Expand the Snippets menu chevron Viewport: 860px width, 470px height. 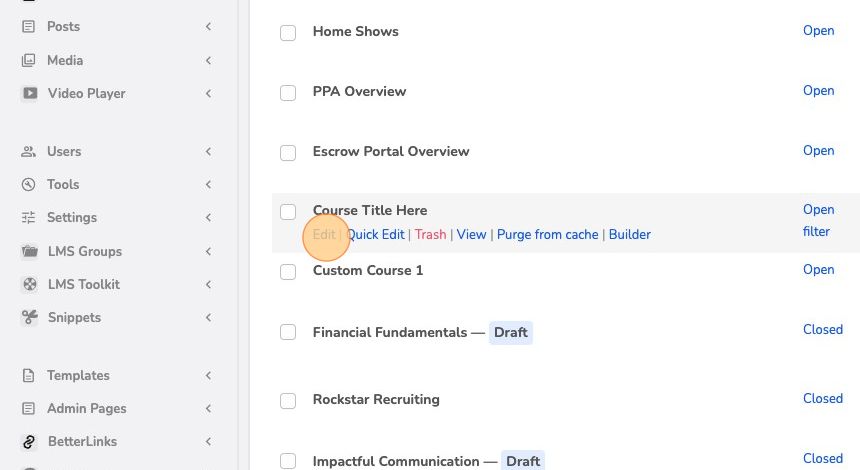tap(208, 318)
